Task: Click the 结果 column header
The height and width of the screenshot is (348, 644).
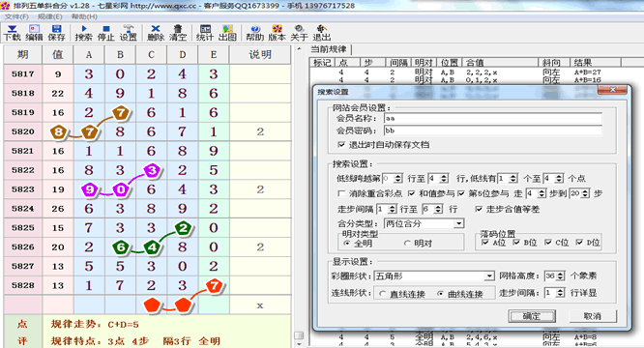Action: click(x=595, y=63)
